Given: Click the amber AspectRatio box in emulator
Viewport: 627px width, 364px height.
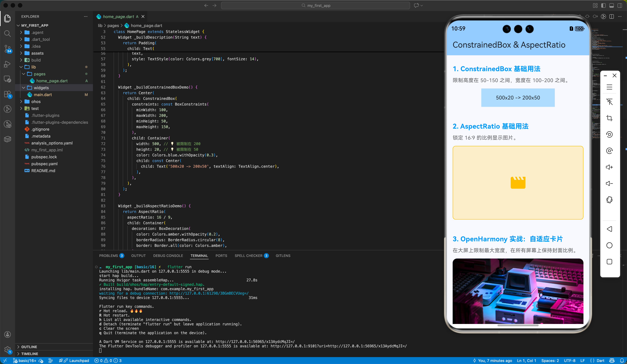Looking at the screenshot, I should click(x=518, y=182).
